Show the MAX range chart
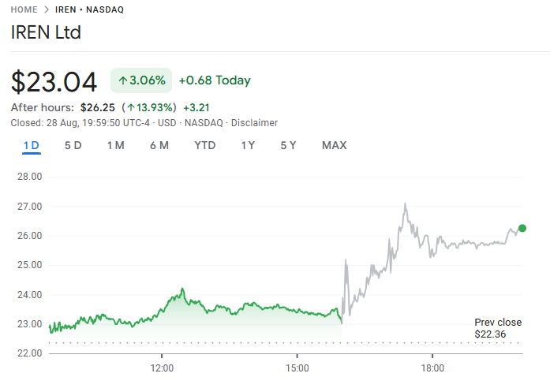This screenshot has width=550, height=392. [x=334, y=145]
